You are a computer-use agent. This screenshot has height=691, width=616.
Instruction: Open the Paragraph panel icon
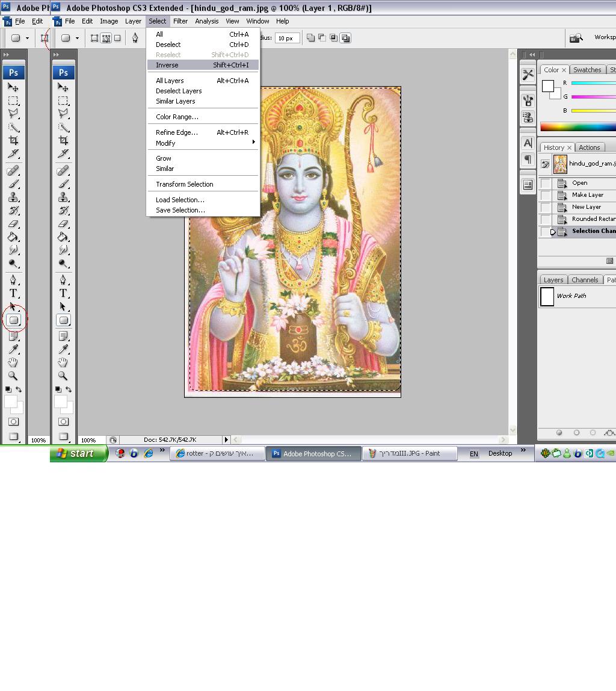pos(528,160)
